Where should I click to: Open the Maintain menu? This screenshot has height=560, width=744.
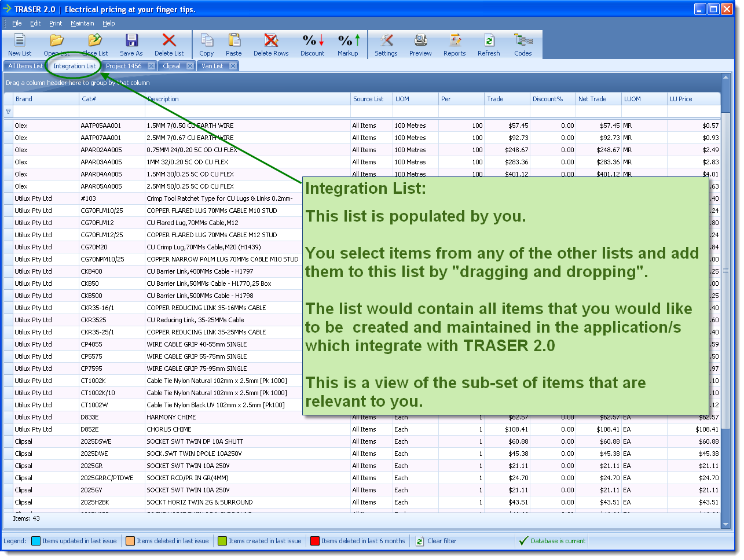82,23
